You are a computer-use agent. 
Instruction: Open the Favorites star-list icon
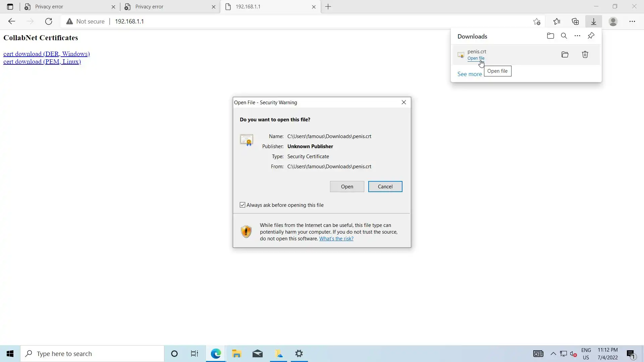click(x=557, y=21)
